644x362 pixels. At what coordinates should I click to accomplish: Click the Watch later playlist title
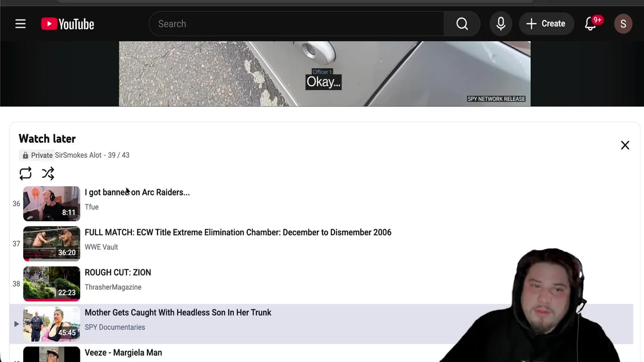(x=47, y=139)
